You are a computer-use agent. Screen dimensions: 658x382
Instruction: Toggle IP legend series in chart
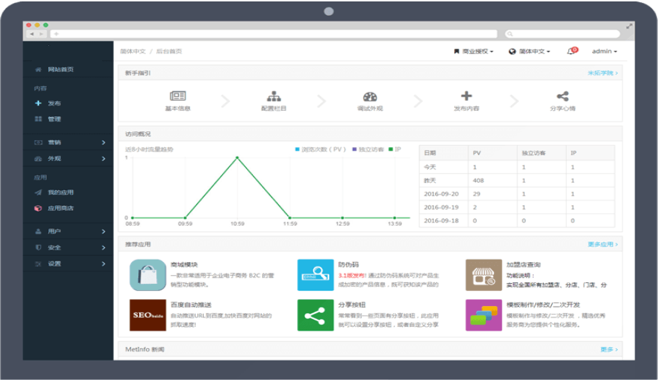[395, 149]
